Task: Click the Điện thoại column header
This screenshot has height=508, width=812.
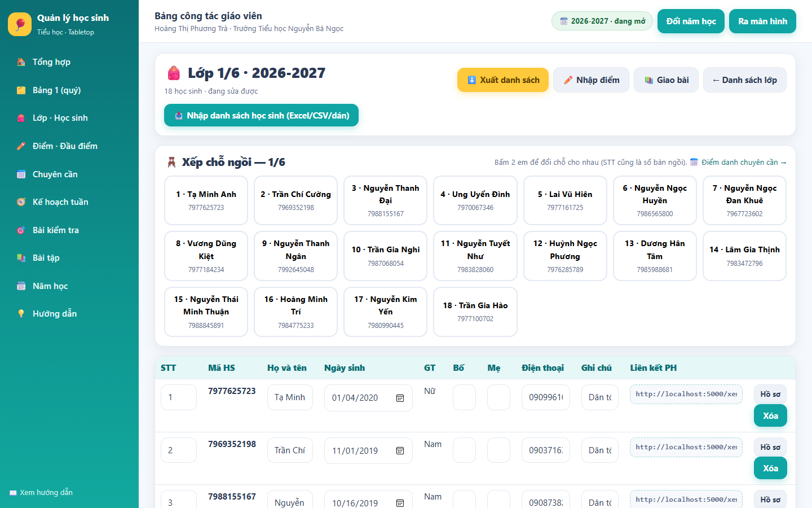Action: pyautogui.click(x=542, y=368)
